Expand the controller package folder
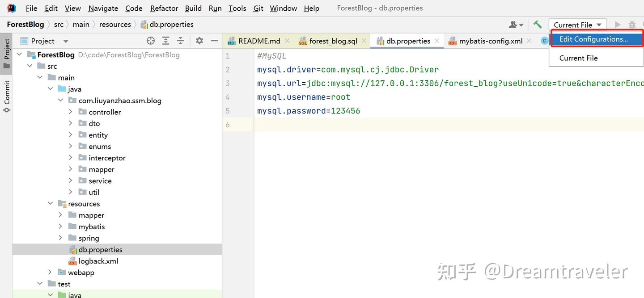 [x=71, y=112]
